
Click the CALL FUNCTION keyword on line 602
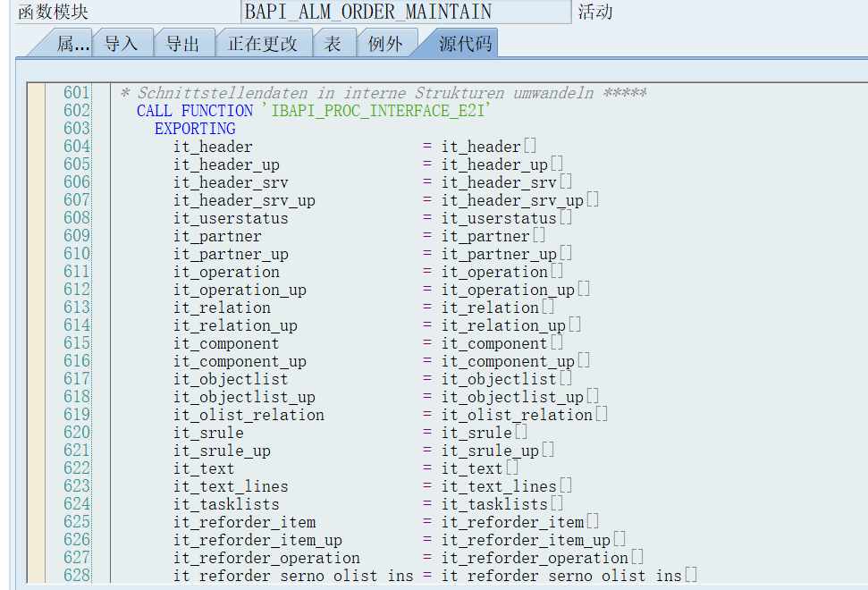[x=195, y=111]
